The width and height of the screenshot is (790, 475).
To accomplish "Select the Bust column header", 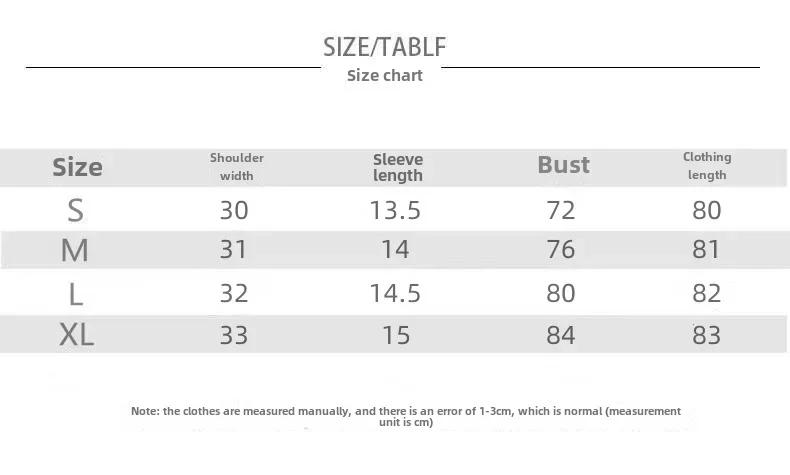I will tap(563, 165).
